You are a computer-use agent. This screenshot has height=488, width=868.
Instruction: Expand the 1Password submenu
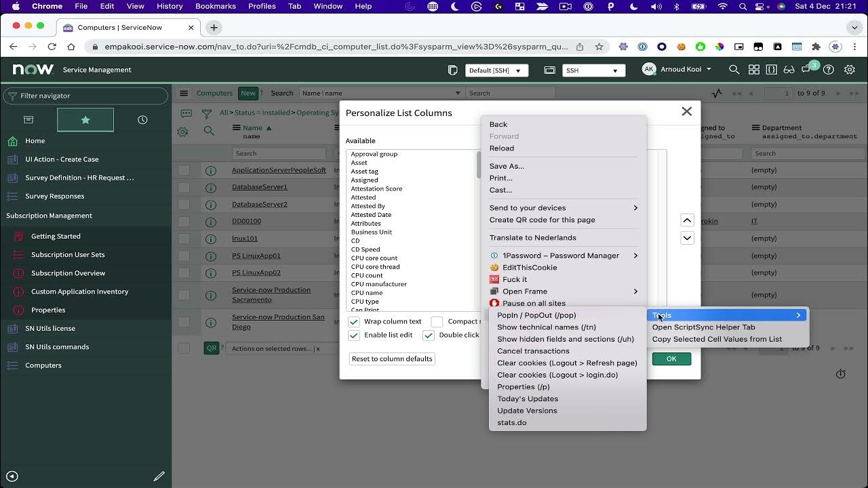click(x=564, y=256)
